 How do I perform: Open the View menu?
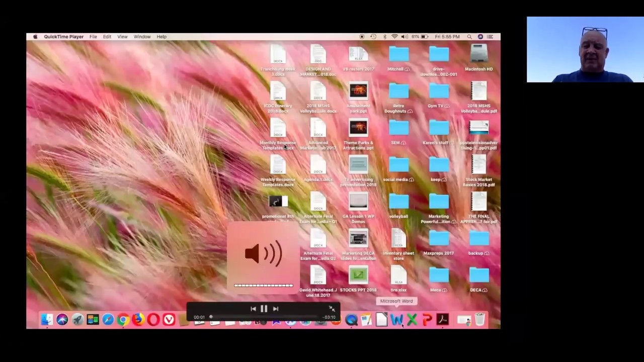tap(122, 37)
